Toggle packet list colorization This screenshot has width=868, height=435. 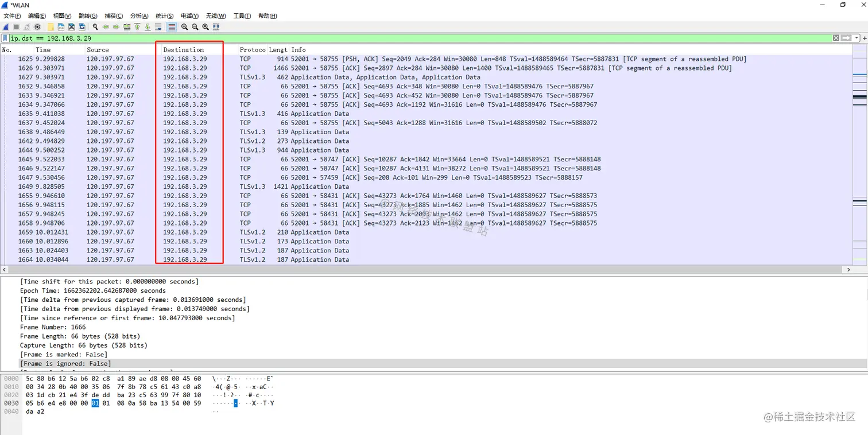tap(171, 27)
